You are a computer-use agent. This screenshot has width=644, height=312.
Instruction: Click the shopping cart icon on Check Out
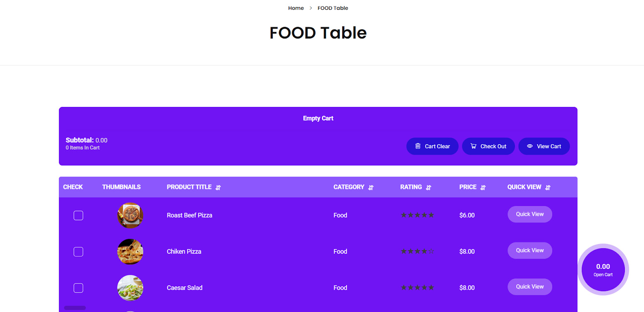tap(473, 146)
